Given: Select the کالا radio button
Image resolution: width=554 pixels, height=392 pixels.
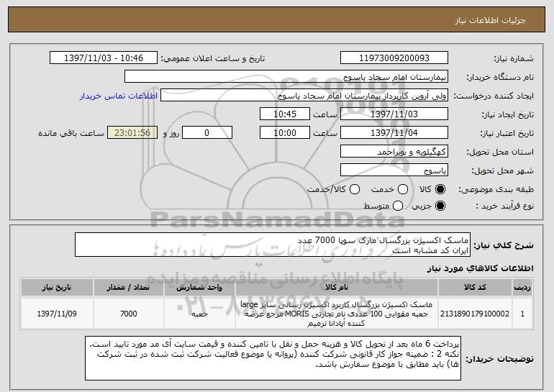Looking at the screenshot, I should pyautogui.click(x=440, y=189).
